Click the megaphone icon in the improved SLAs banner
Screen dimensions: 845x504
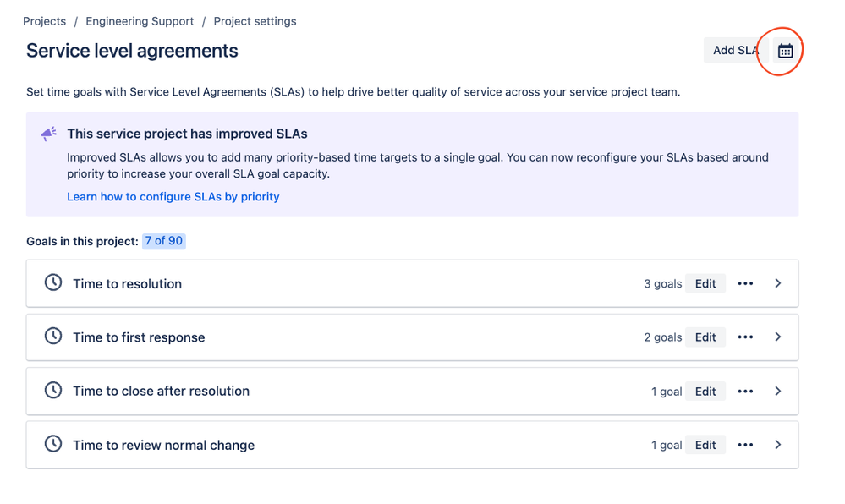click(x=49, y=134)
